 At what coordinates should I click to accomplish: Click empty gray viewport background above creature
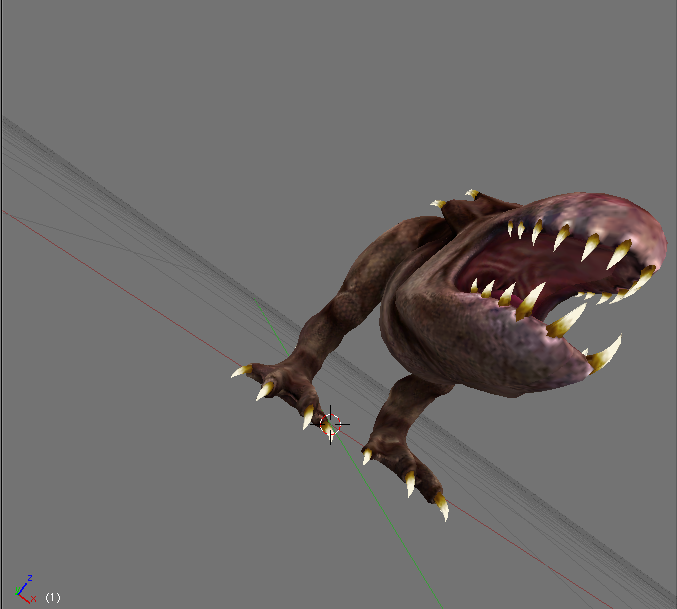(x=300, y=80)
